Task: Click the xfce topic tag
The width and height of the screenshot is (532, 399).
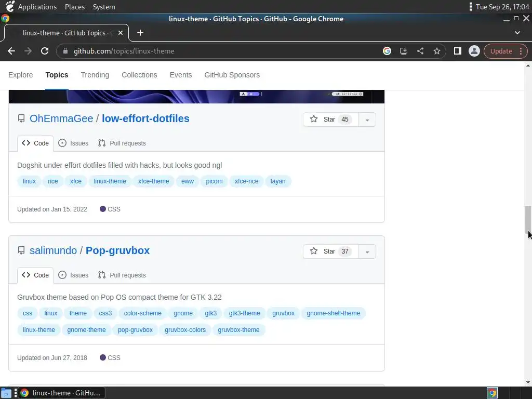Action: coord(76,181)
